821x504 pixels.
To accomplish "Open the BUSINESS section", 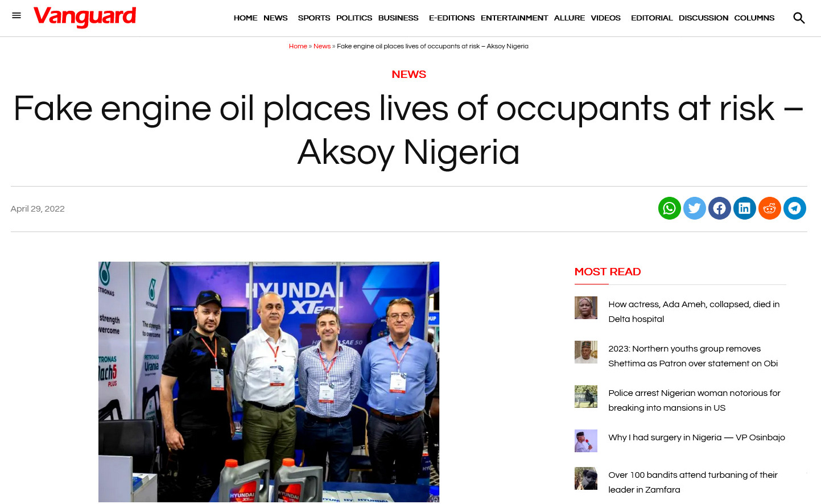I will pos(398,18).
